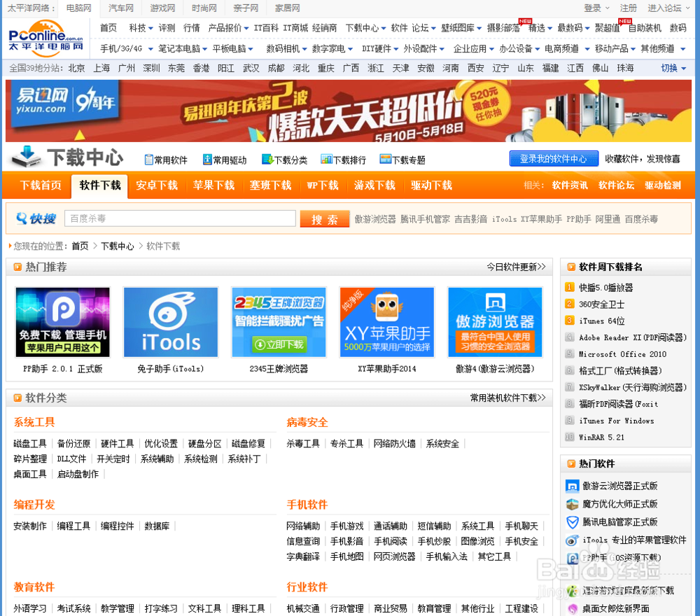Click 软件周下载排名 section icon

tap(571, 267)
